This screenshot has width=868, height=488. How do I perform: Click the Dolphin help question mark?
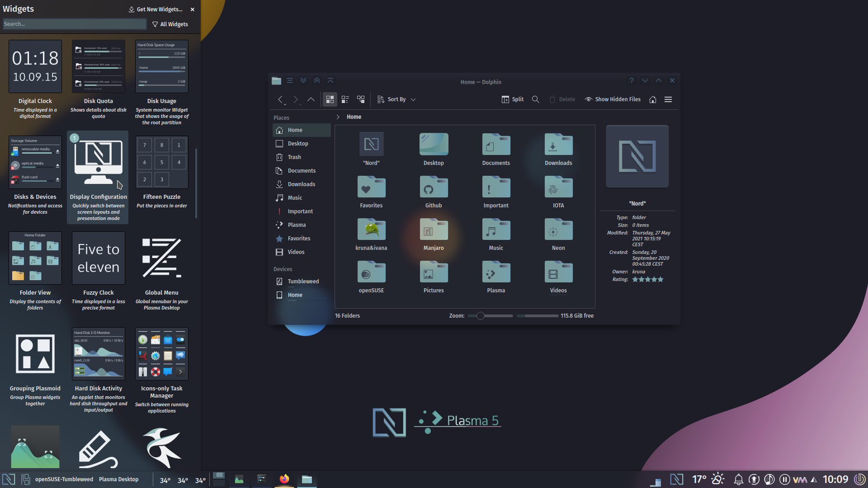[632, 81]
